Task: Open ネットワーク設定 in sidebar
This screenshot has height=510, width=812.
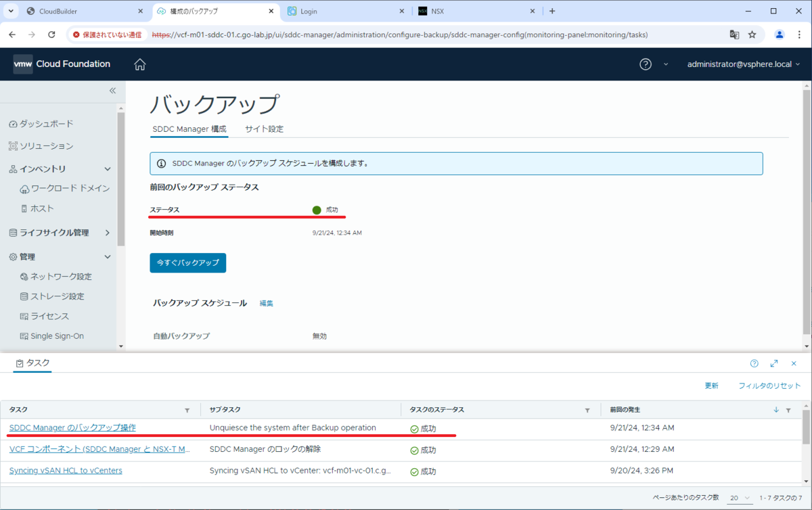Action: [56, 277]
